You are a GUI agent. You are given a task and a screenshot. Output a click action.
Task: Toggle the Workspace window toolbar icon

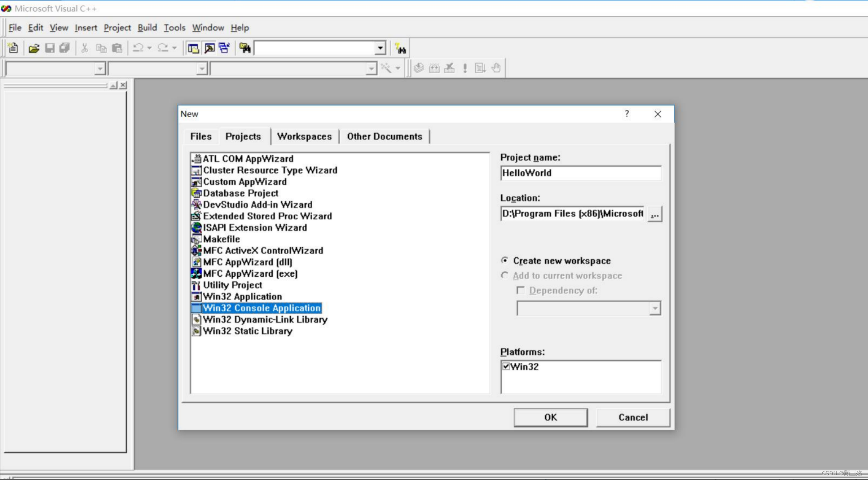(x=193, y=48)
